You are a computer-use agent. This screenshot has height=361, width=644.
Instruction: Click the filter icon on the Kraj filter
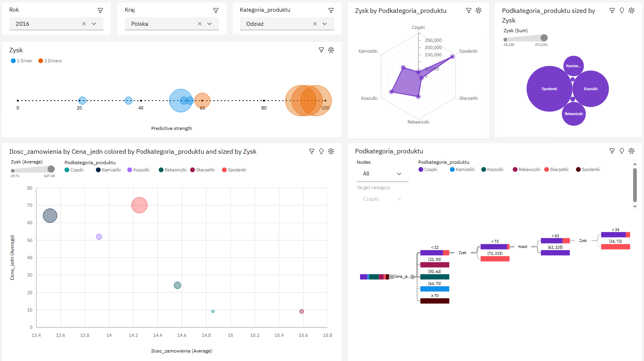216,10
